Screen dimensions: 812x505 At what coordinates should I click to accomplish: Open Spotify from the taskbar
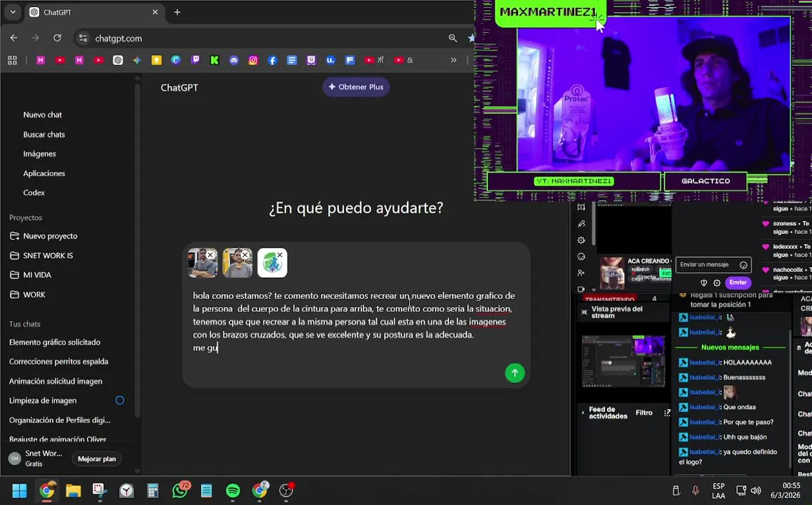[233, 490]
